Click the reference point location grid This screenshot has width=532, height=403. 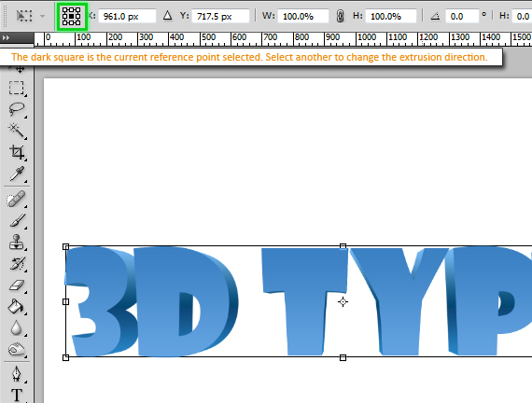[71, 16]
